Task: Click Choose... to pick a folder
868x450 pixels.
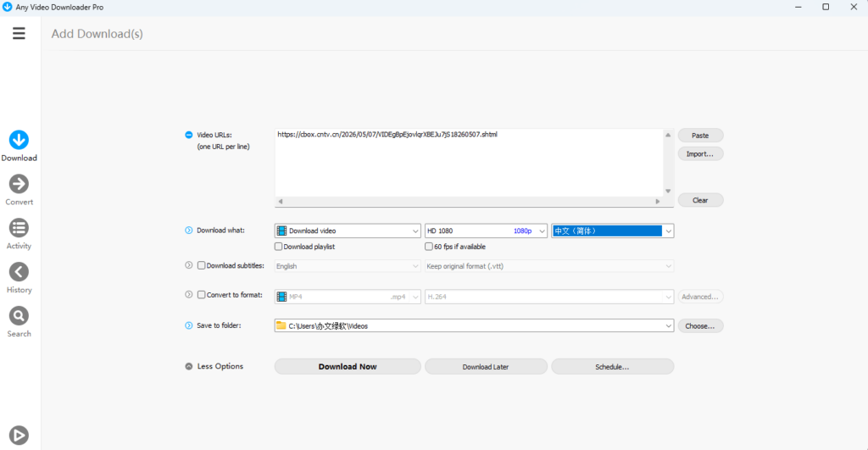Action: [700, 326]
